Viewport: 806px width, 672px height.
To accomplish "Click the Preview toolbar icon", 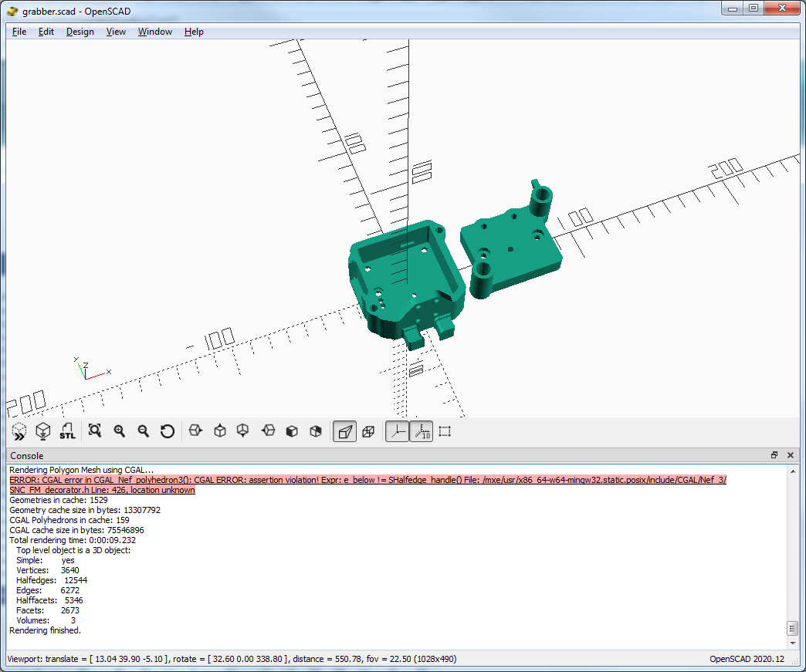I will (x=19, y=431).
